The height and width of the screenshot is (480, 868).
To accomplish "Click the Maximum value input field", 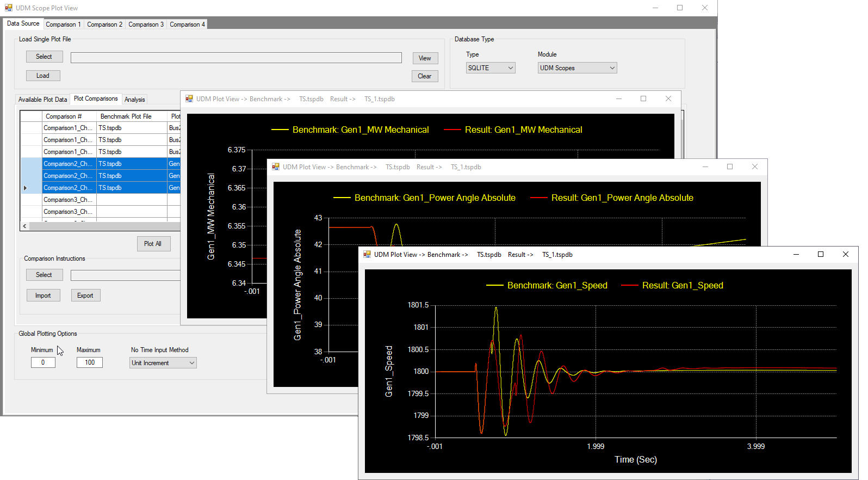I will tap(90, 362).
